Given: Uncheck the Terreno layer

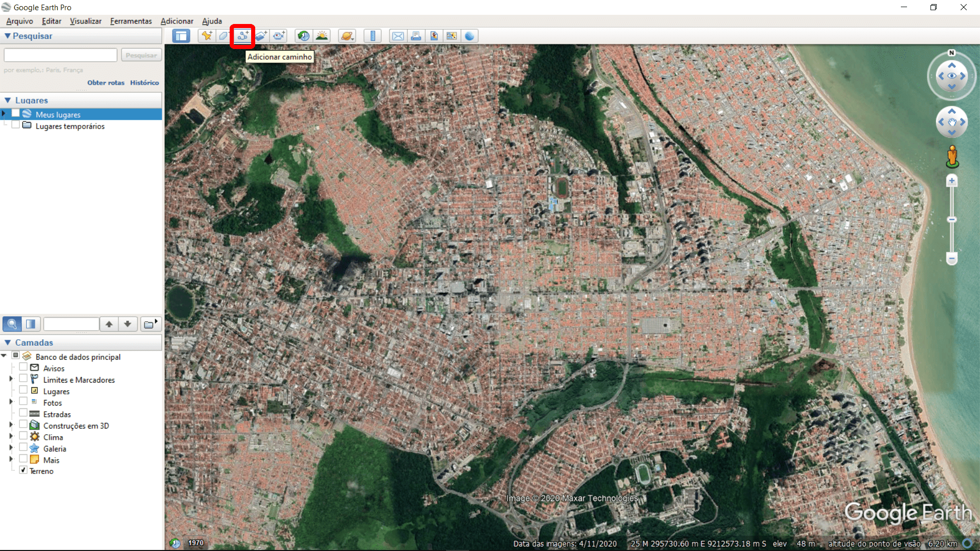Looking at the screenshot, I should click(22, 470).
